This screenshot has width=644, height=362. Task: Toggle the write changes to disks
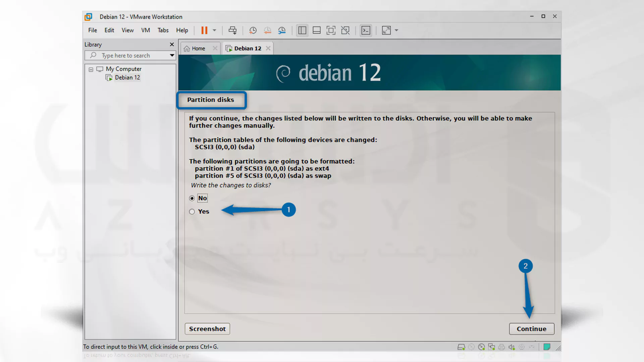click(192, 211)
